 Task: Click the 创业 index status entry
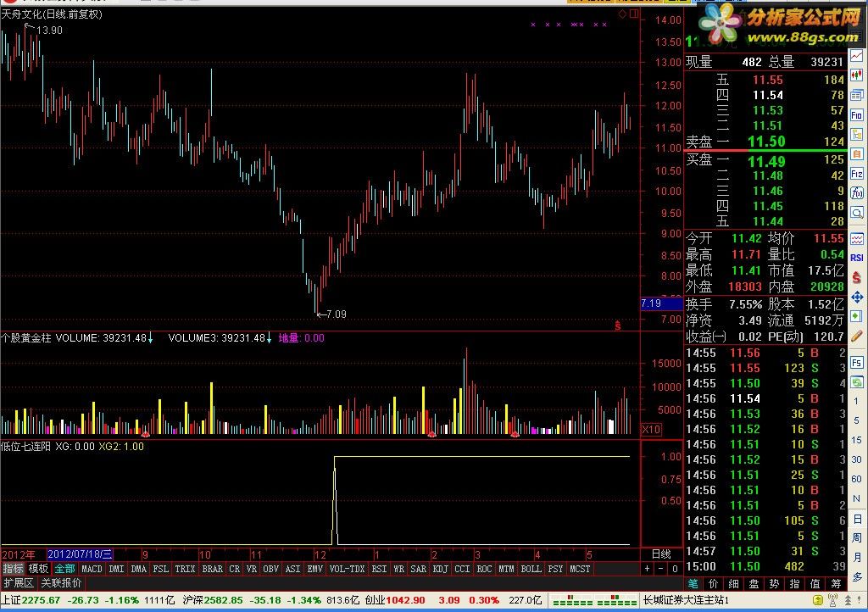click(453, 600)
